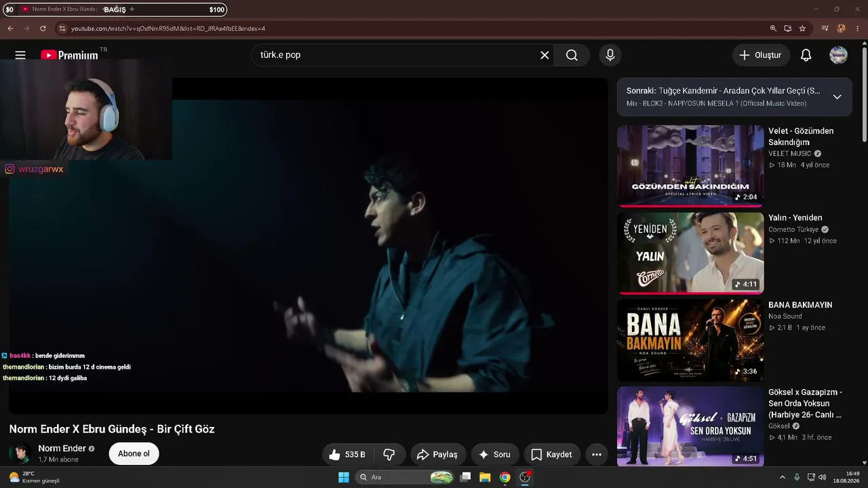Open Norm Ender channel avatar
The image size is (868, 488).
tap(20, 453)
